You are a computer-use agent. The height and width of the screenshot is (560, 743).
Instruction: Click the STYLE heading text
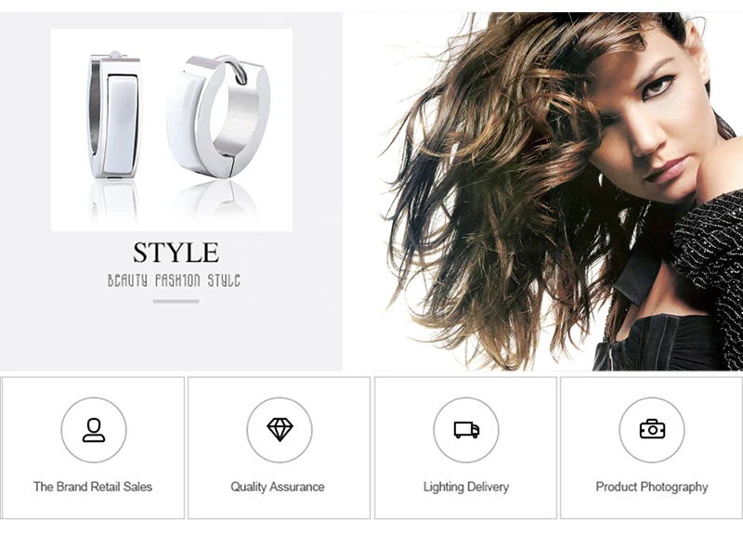pos(176,252)
